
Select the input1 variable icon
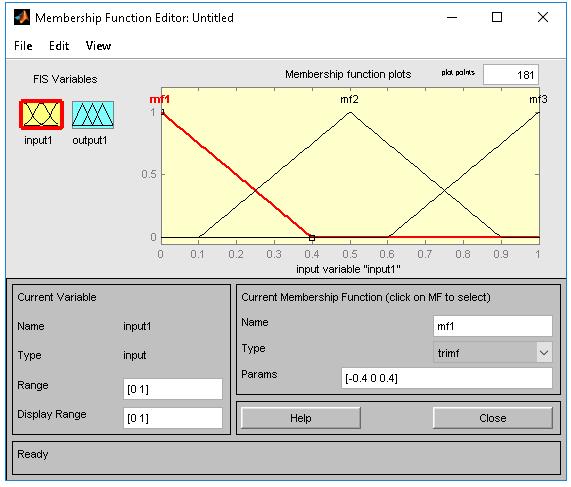click(42, 114)
